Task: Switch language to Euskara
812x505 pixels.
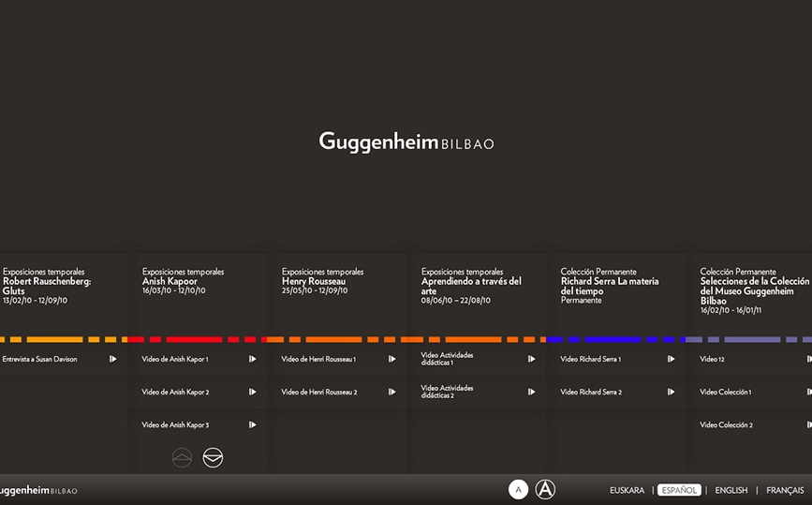Action: [627, 490]
